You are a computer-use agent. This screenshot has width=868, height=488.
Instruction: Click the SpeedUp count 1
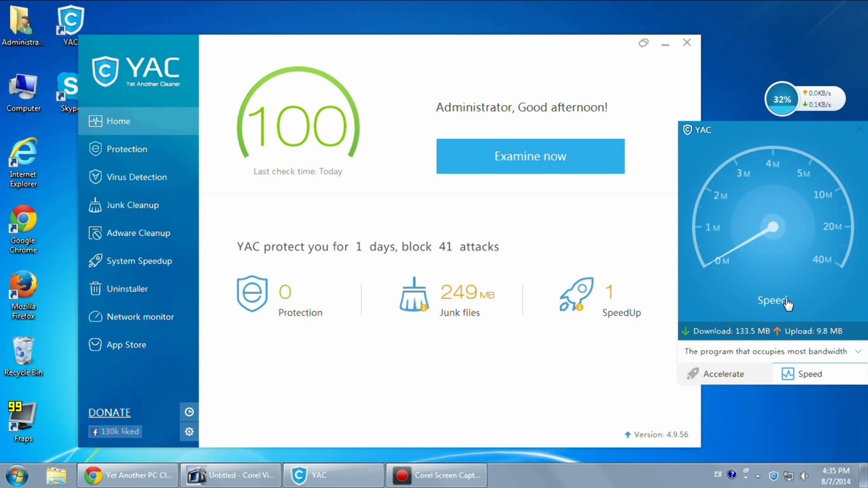[608, 292]
